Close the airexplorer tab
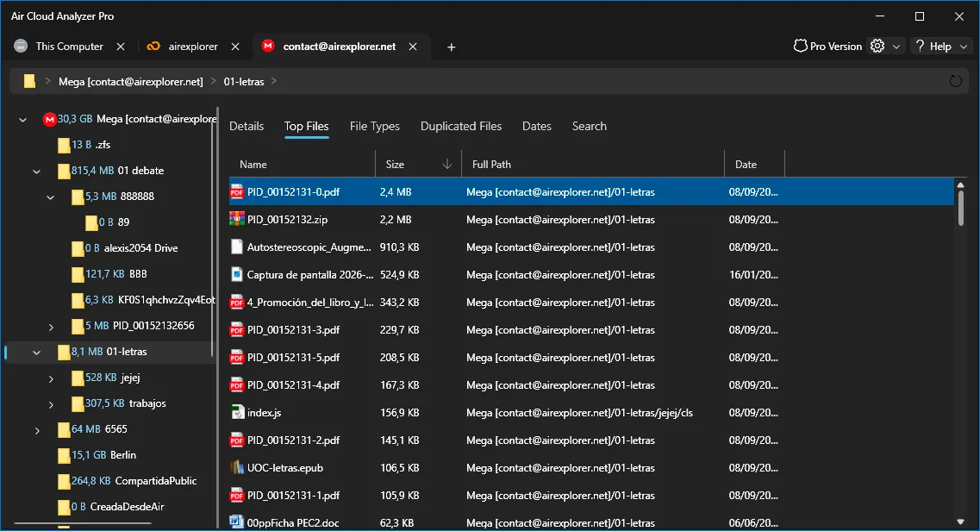 tap(235, 47)
